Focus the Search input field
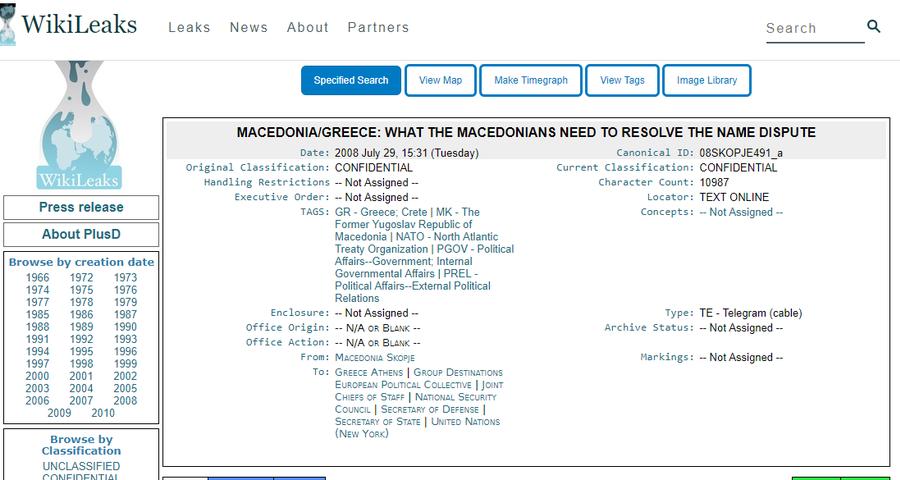This screenshot has height=480, width=900. point(813,28)
